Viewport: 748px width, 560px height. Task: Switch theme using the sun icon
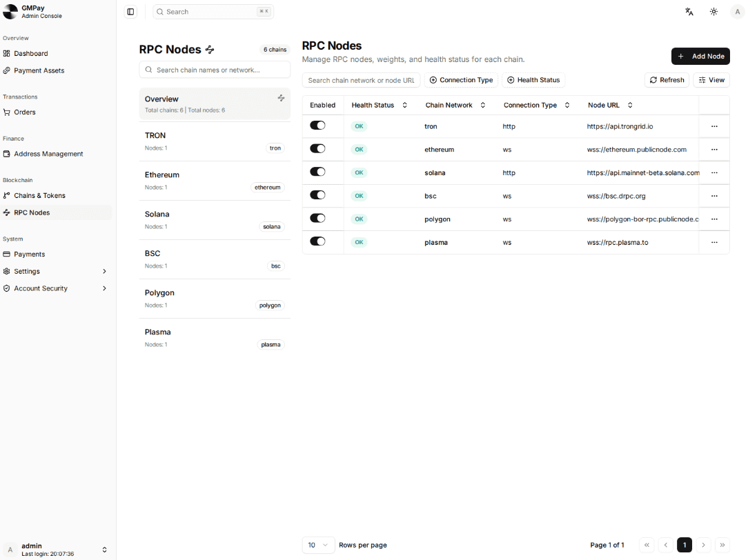pos(713,12)
